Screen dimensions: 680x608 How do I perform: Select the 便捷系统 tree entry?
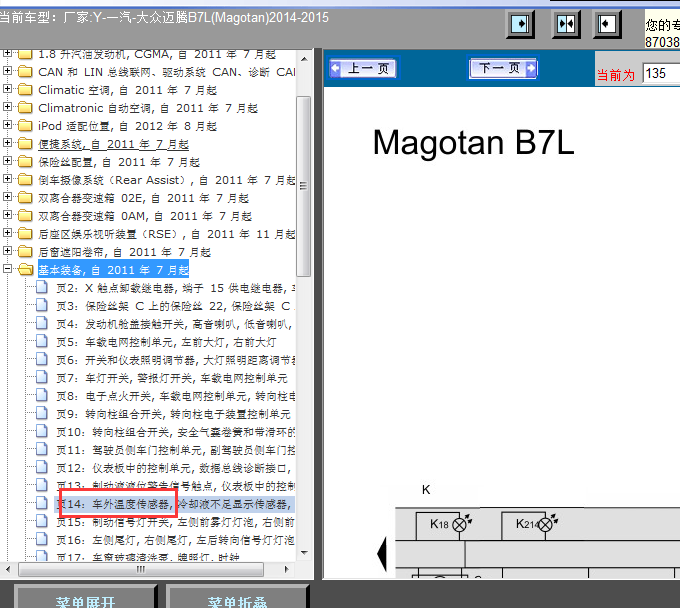(114, 144)
